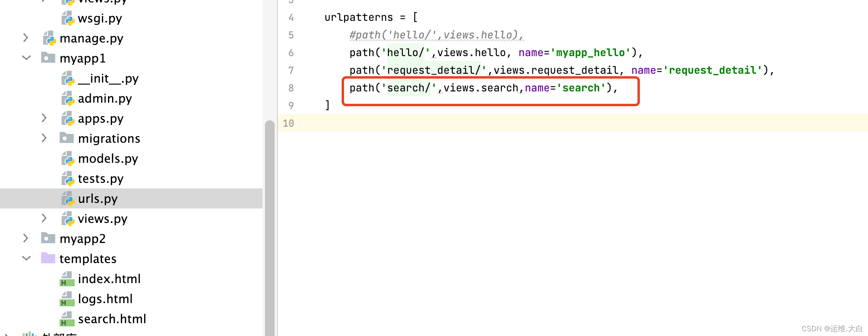Click 'views.search' on line 8
868x336 pixels.
[x=481, y=88]
